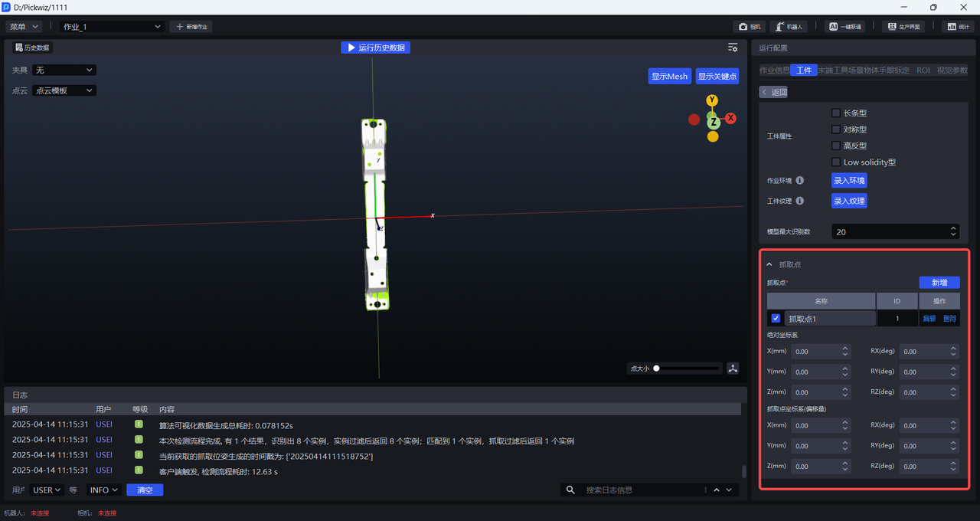
Task: Open the 统计 statistics chart
Action: point(958,26)
